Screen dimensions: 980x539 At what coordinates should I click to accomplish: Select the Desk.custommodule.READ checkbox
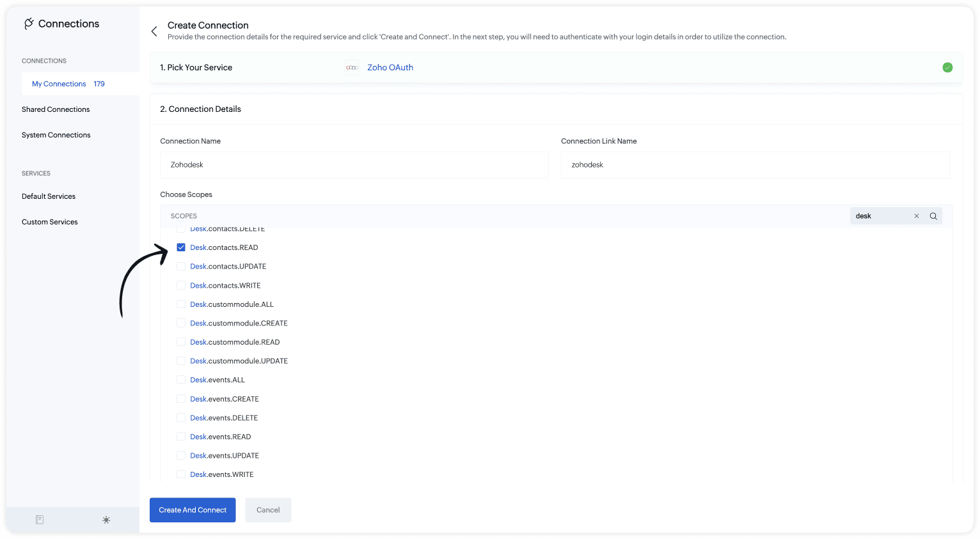point(181,342)
